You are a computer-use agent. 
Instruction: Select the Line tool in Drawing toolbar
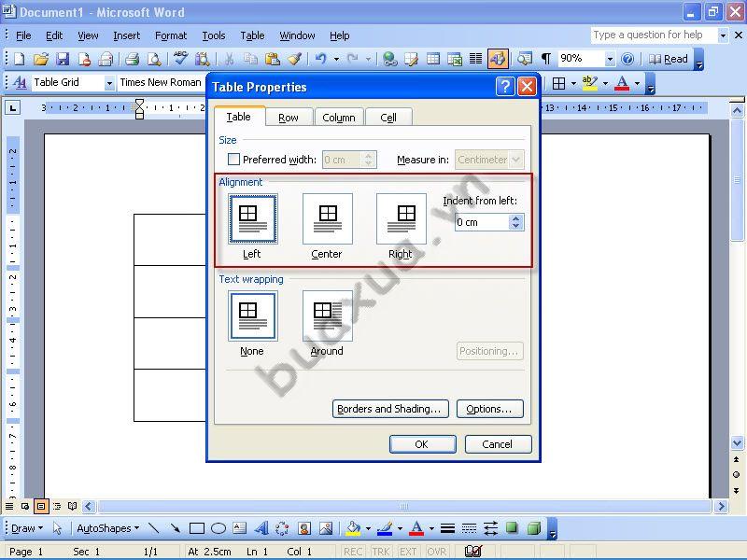153,528
